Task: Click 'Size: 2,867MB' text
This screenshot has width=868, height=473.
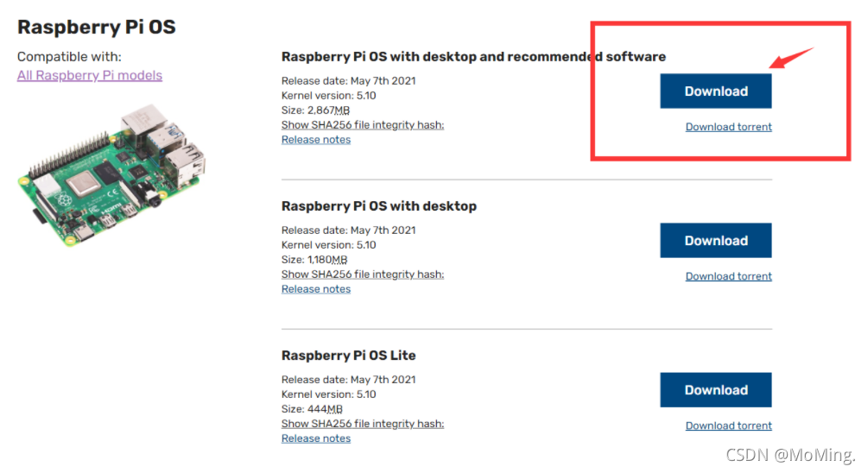Action: (315, 110)
